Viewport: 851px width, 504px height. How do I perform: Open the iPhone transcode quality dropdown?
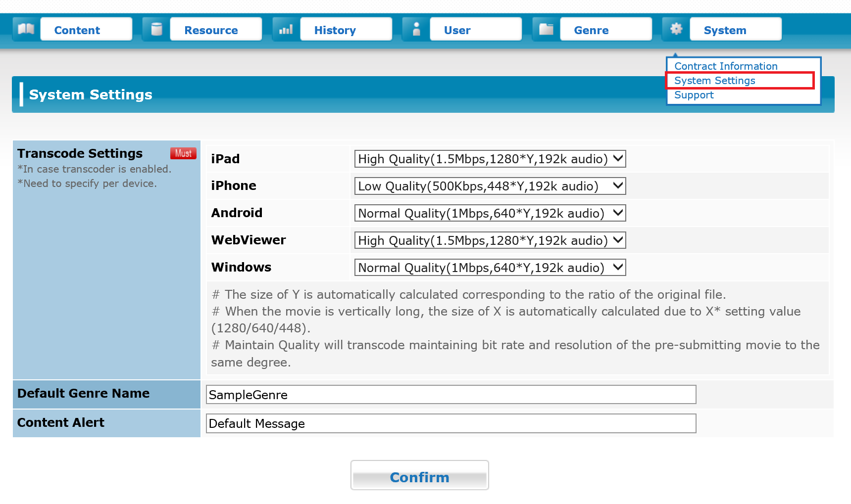(490, 186)
